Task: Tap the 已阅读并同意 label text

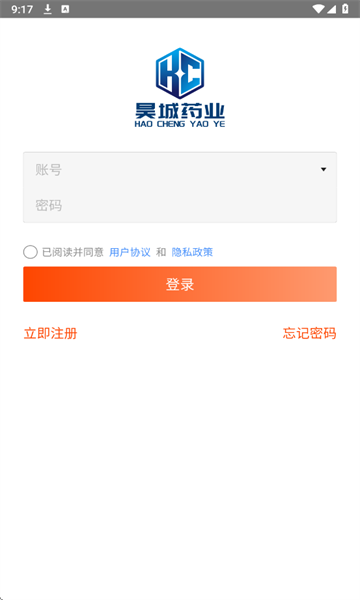Action: [x=73, y=252]
